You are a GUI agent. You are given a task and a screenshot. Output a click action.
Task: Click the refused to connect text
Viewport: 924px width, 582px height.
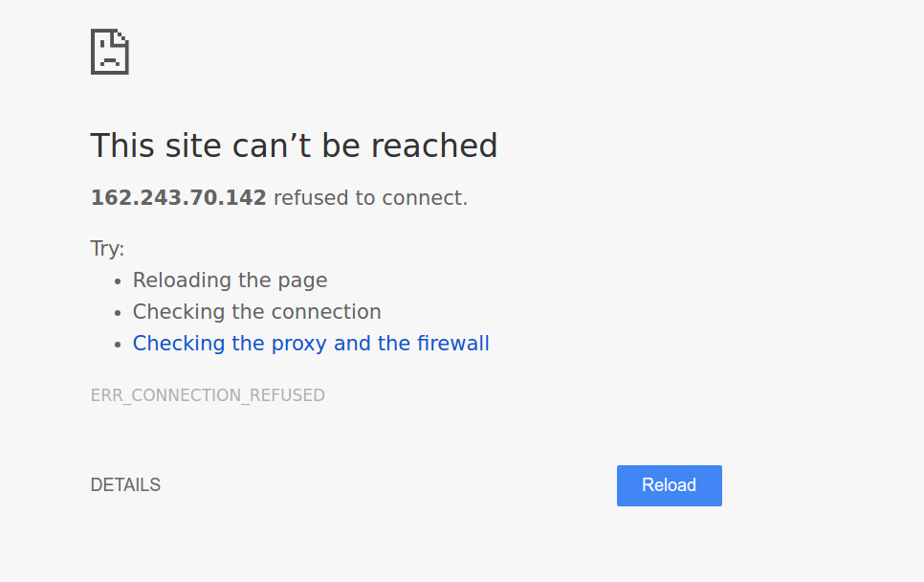pyautogui.click(x=371, y=197)
